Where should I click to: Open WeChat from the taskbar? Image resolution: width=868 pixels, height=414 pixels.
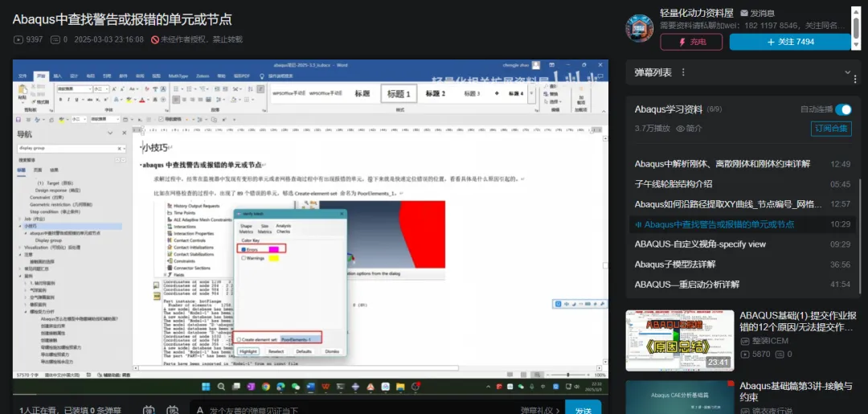pos(296,386)
